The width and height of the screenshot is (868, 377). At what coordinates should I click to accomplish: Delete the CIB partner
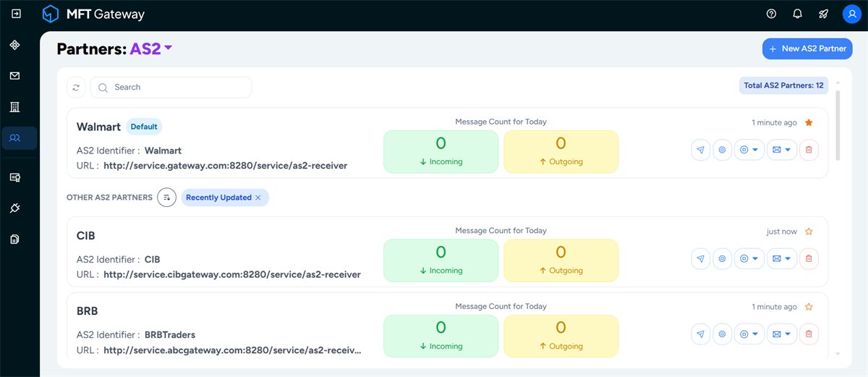point(809,259)
